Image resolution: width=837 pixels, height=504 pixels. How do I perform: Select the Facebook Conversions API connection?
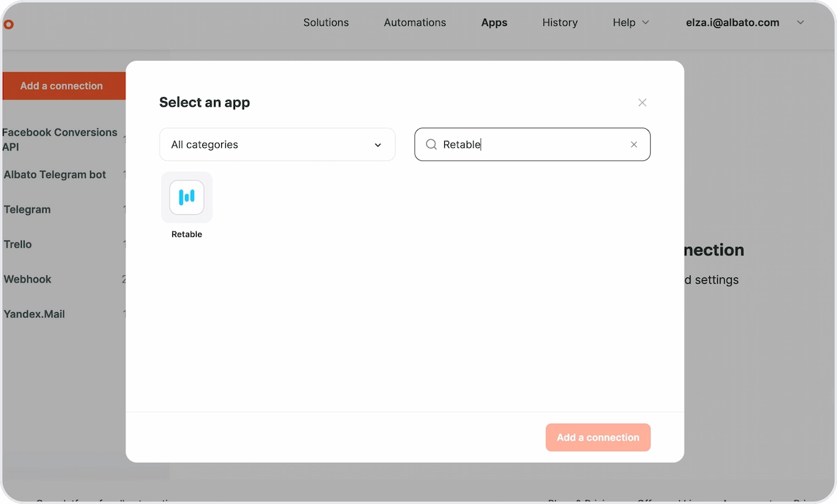pyautogui.click(x=60, y=139)
